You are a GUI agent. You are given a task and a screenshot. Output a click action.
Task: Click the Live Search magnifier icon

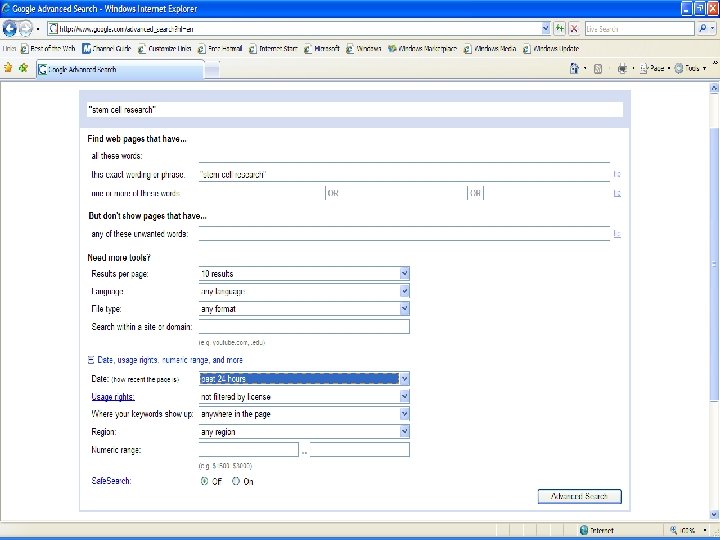click(703, 29)
